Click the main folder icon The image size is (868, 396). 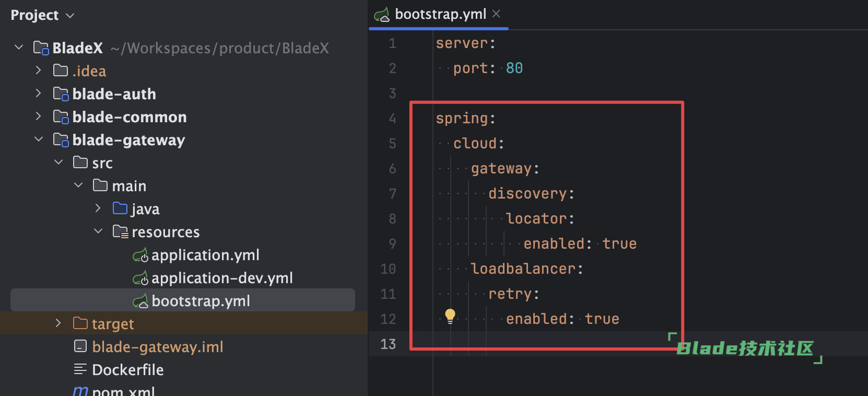coord(100,185)
